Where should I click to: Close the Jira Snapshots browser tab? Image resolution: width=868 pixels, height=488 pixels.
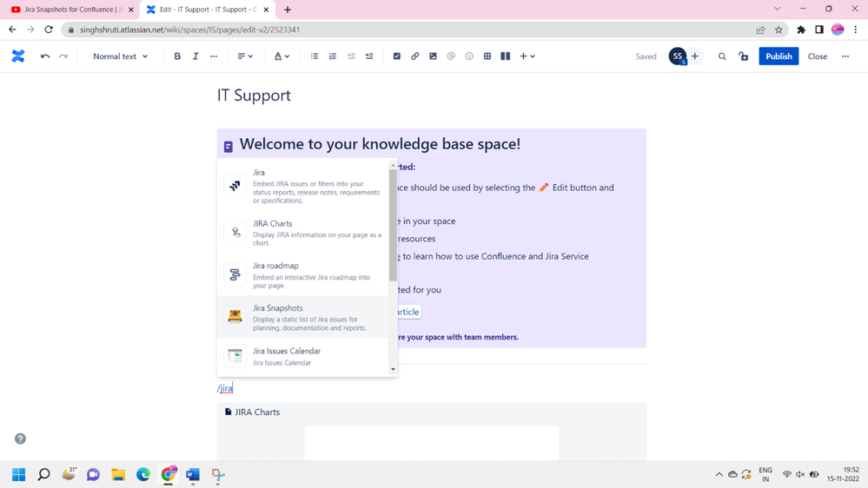131,10
